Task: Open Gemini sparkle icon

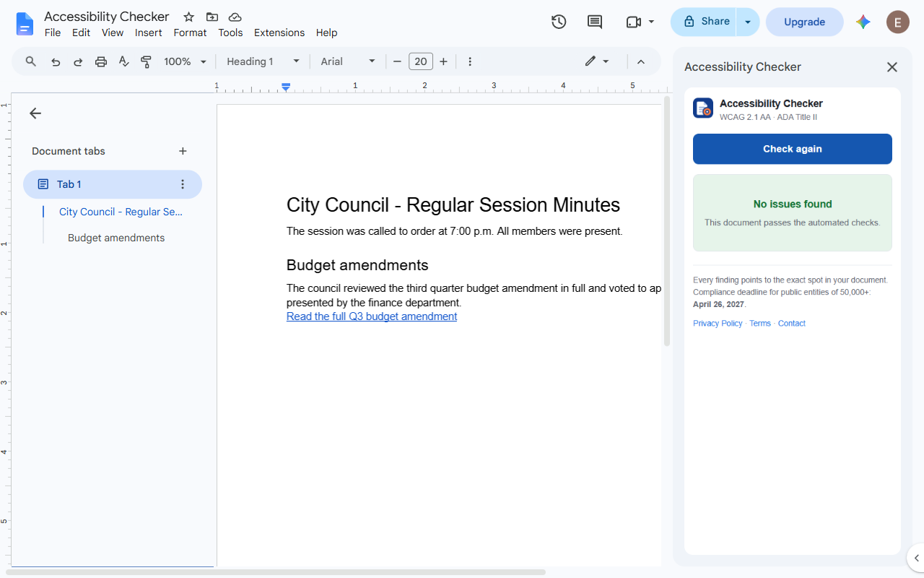Action: [x=863, y=22]
